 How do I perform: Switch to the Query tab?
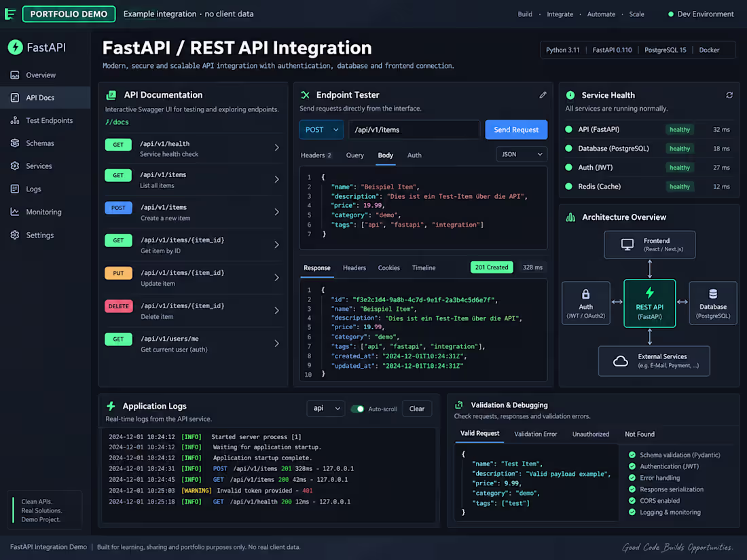355,155
